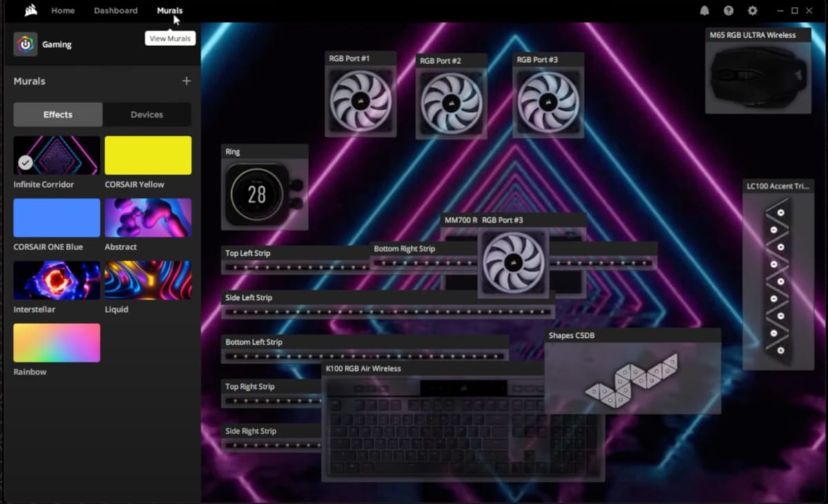Open the help icon
The height and width of the screenshot is (504, 828).
tap(729, 10)
